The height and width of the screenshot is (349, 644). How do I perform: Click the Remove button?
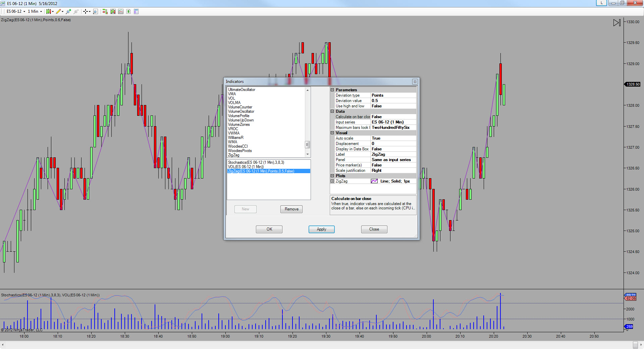291,209
